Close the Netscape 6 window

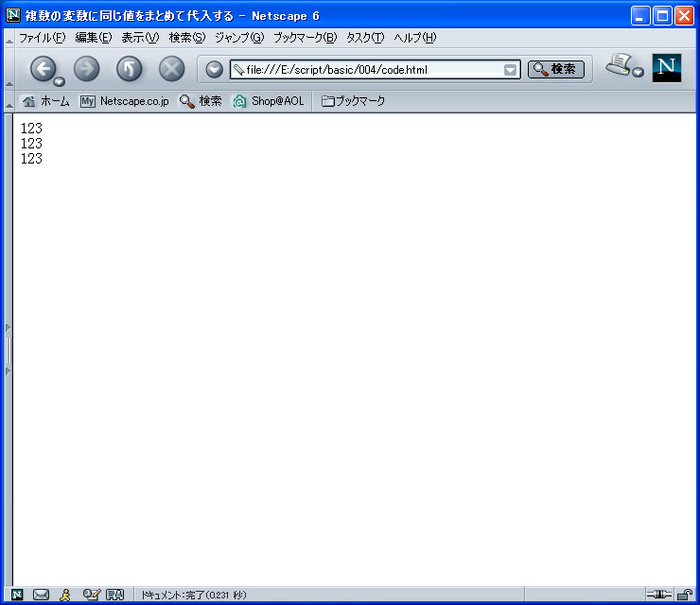tap(684, 16)
